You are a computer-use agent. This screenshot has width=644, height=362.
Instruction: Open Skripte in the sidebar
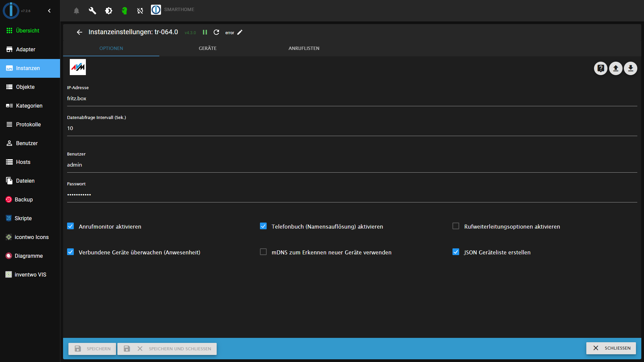(30, 218)
